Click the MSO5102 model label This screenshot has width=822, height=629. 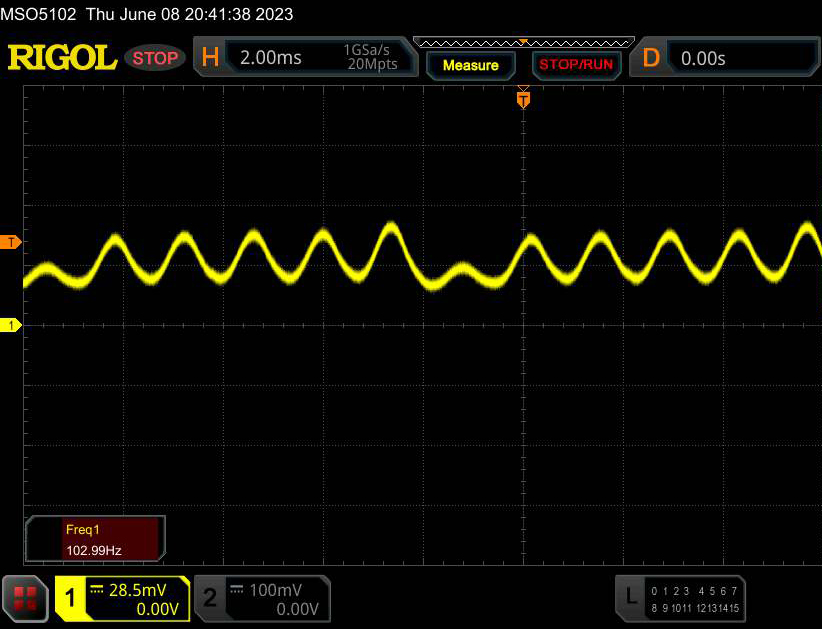point(38,14)
